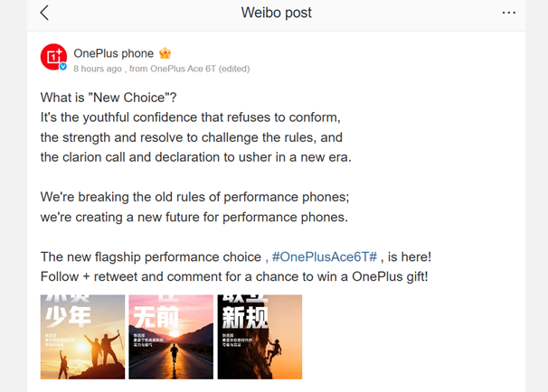
Task: Open the first image with two people celebrating
Action: (x=83, y=337)
